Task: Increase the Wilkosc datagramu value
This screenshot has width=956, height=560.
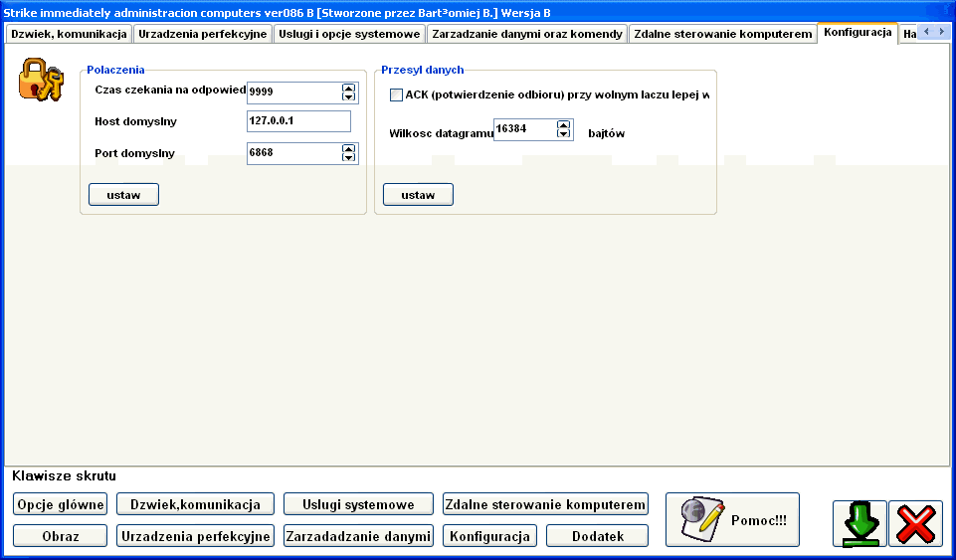Action: pos(563,125)
